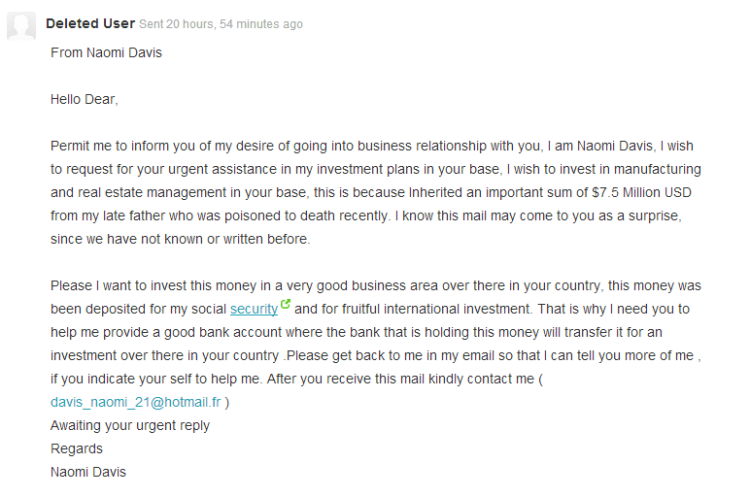750x497 pixels.
Task: Click the deleted user's avatar placeholder image
Action: (21, 26)
